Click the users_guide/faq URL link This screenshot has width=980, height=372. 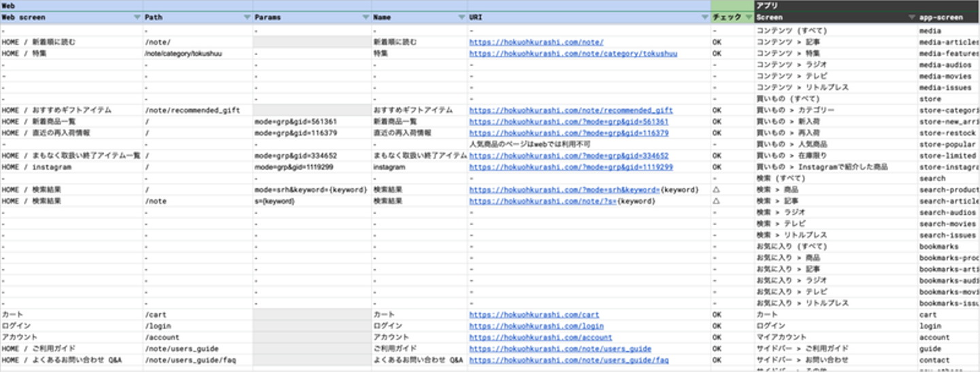(568, 360)
